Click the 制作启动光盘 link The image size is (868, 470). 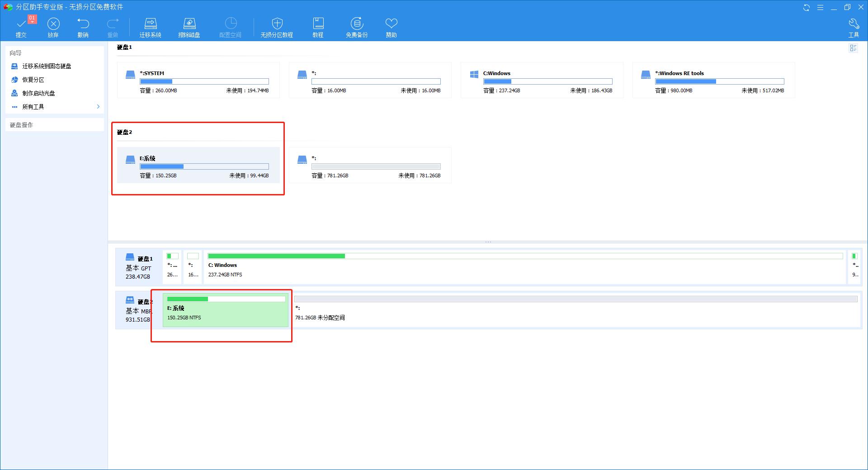tap(39, 93)
